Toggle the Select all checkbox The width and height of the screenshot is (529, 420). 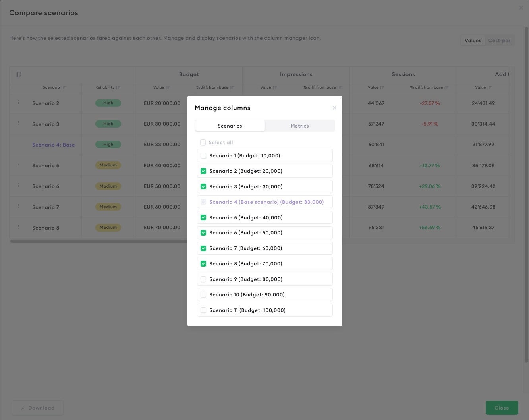point(203,143)
